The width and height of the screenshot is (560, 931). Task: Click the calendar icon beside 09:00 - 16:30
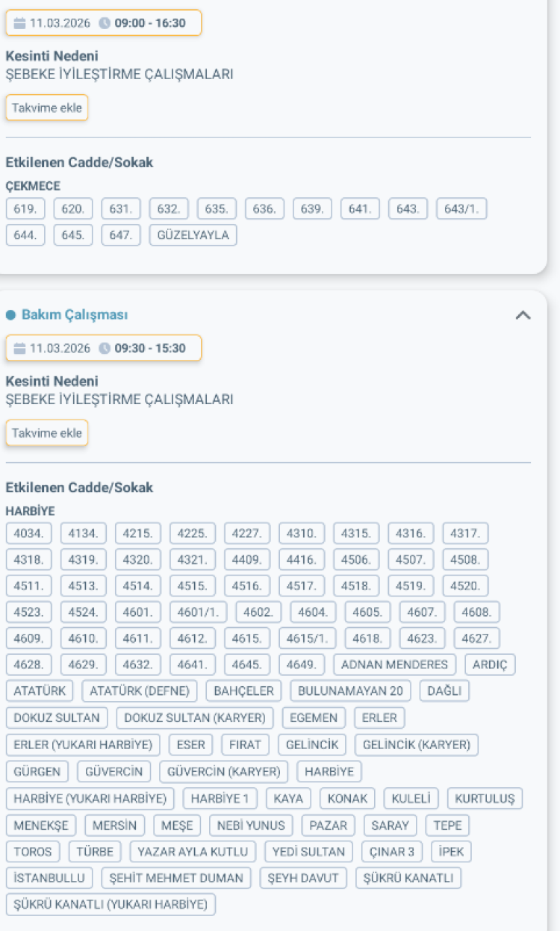point(19,23)
